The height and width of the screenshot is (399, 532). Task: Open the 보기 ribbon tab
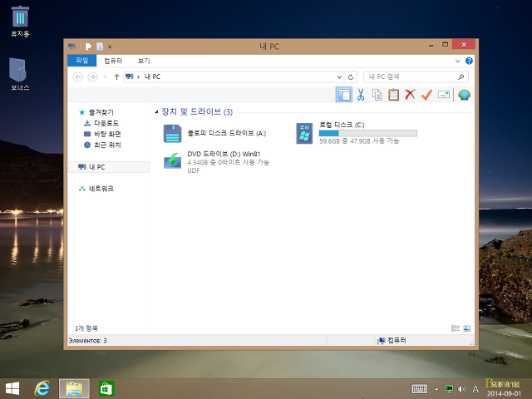coord(144,61)
